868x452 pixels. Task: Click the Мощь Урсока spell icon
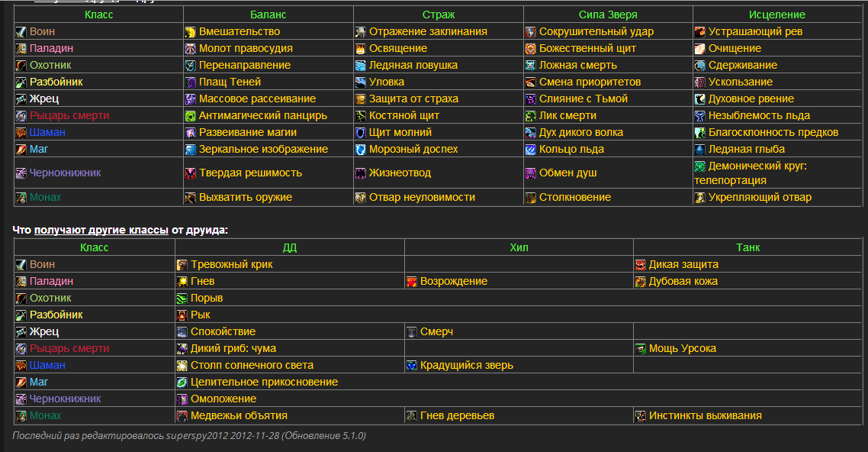(x=641, y=349)
